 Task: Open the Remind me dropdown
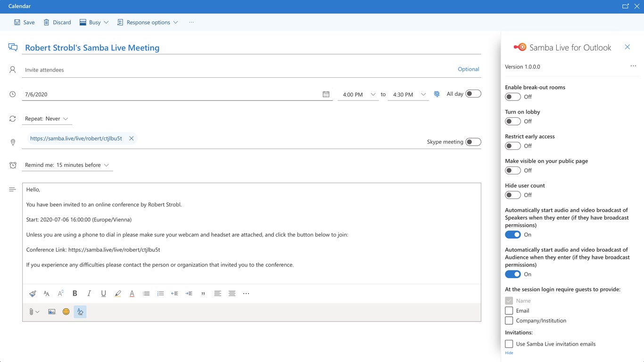click(x=67, y=165)
